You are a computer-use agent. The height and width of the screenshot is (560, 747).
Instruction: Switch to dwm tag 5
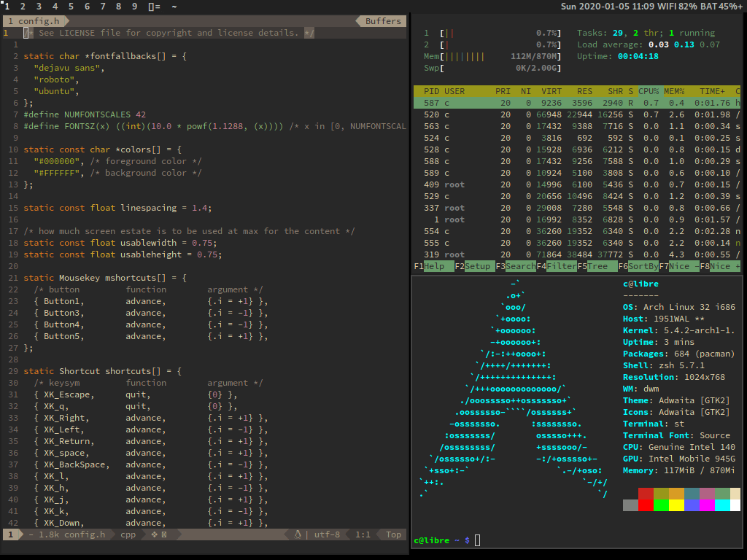click(71, 6)
